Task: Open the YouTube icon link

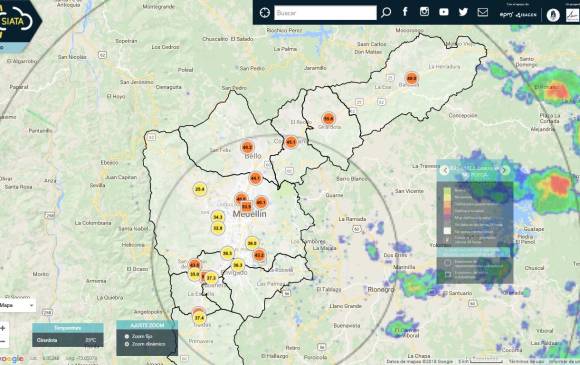Action: (444, 12)
